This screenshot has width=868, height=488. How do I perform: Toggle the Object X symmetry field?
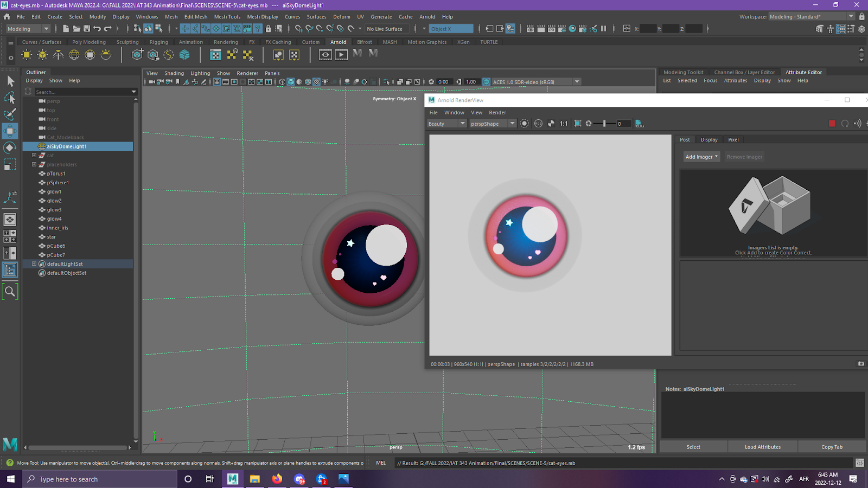click(451, 29)
